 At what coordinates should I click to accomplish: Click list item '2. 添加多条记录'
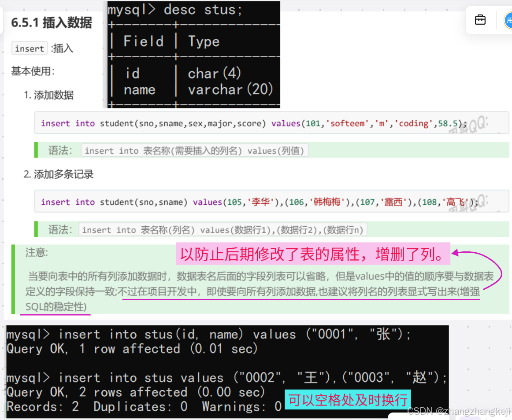click(x=59, y=174)
